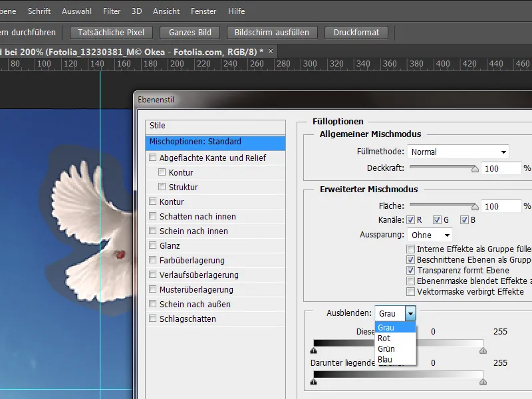The image size is (532, 399).
Task: Click white handle of upper blend gradient
Action: pyautogui.click(x=483, y=350)
